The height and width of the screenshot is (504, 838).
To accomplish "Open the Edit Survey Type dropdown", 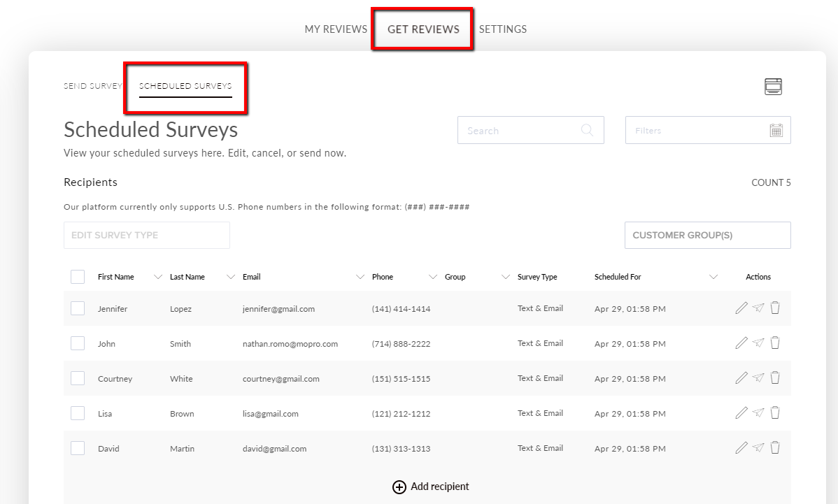I will [147, 235].
